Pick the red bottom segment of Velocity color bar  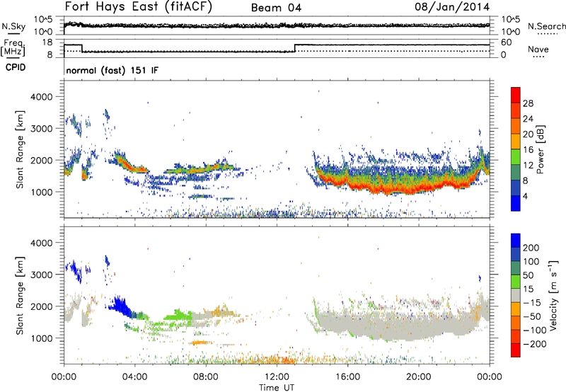pos(516,350)
